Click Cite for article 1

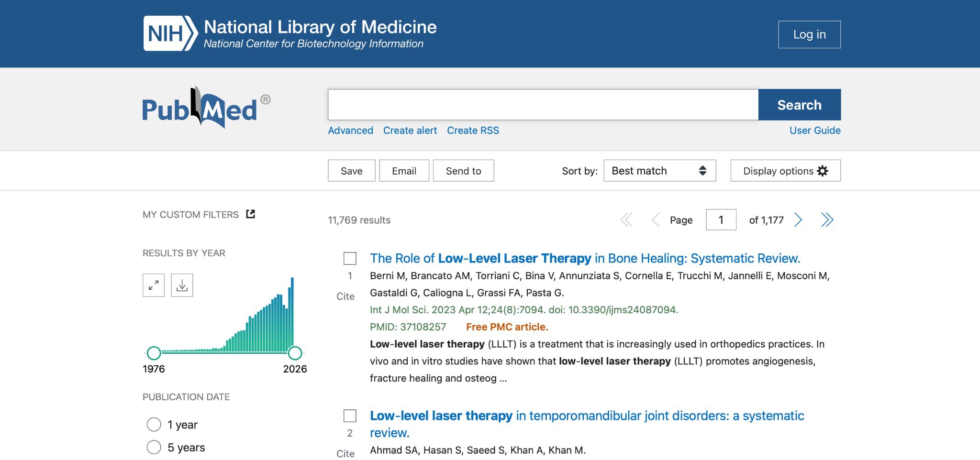pyautogui.click(x=345, y=296)
